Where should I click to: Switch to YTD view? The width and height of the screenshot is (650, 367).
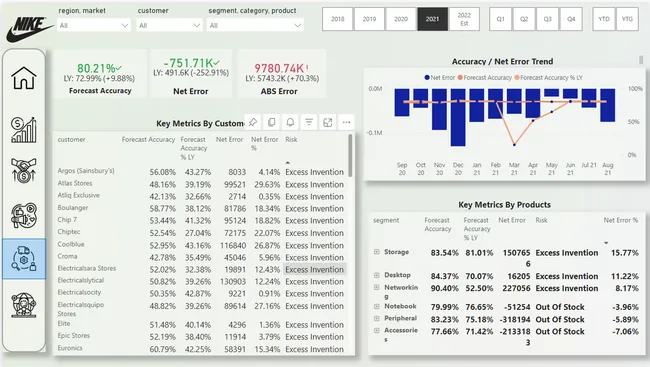[604, 19]
